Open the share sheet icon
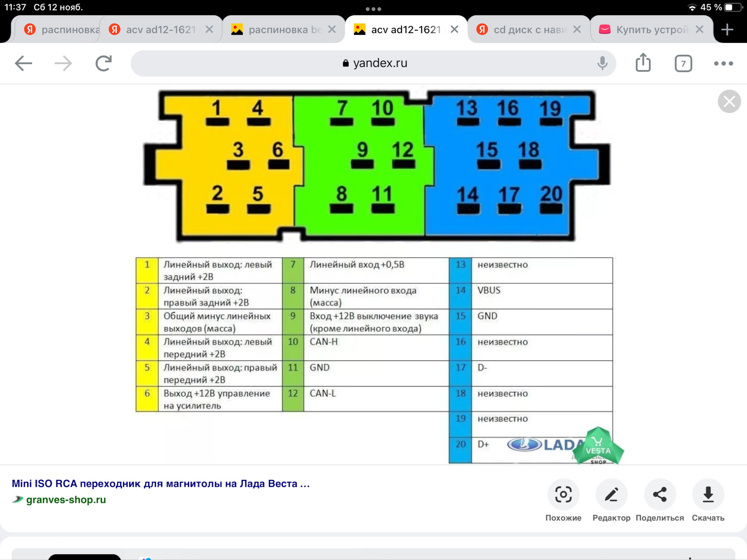This screenshot has width=747, height=560. (x=643, y=63)
